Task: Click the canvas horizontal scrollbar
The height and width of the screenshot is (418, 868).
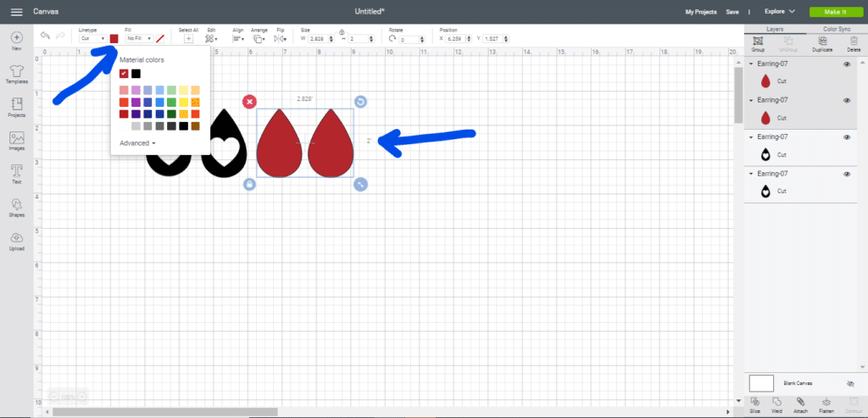Action: [164, 412]
